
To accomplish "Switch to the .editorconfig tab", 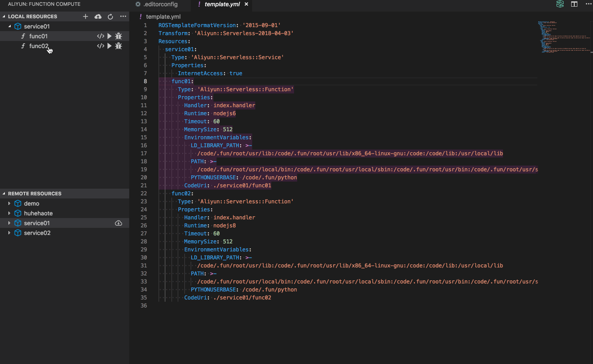I will (160, 4).
